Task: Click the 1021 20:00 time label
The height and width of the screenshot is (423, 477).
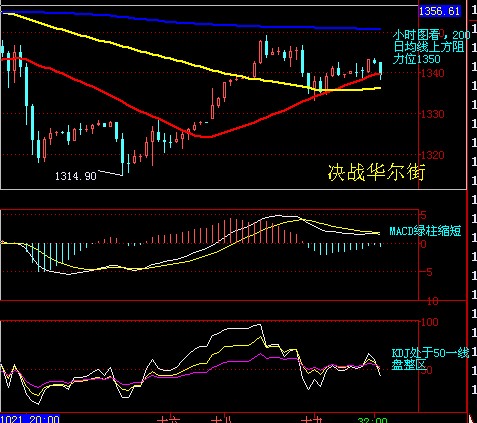Action: click(x=30, y=419)
